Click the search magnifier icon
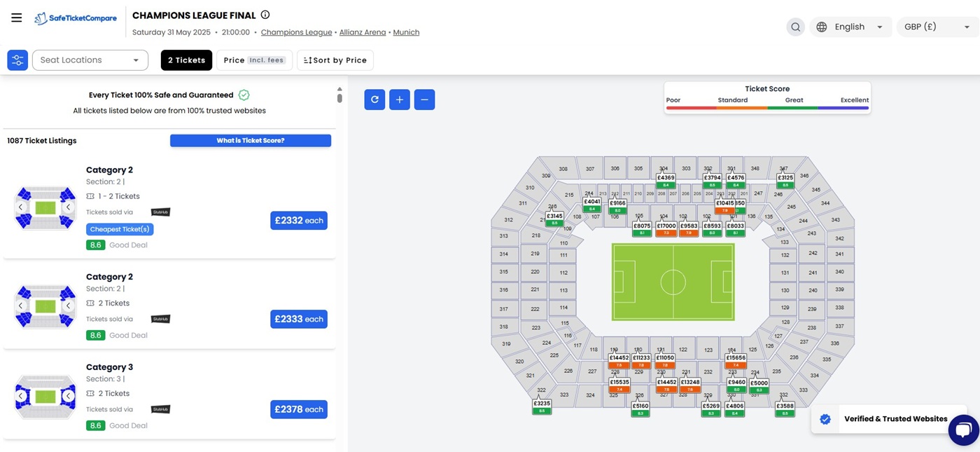The height and width of the screenshot is (452, 980). [x=795, y=27]
